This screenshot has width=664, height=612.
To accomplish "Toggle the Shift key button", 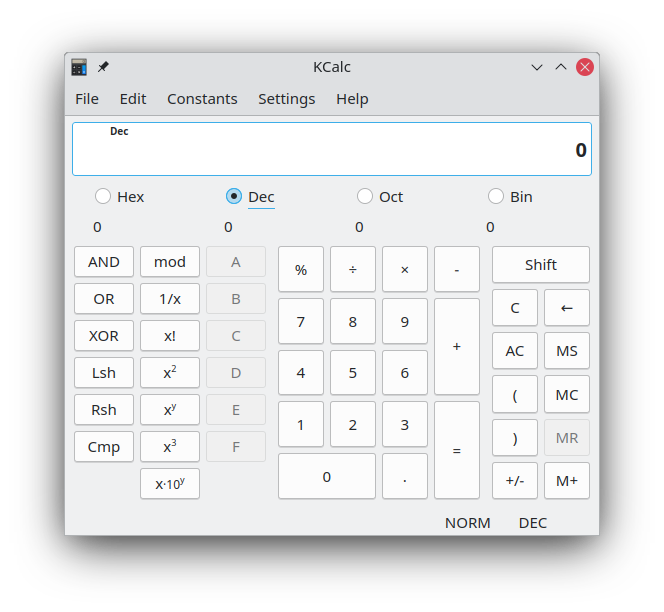I will pos(540,265).
